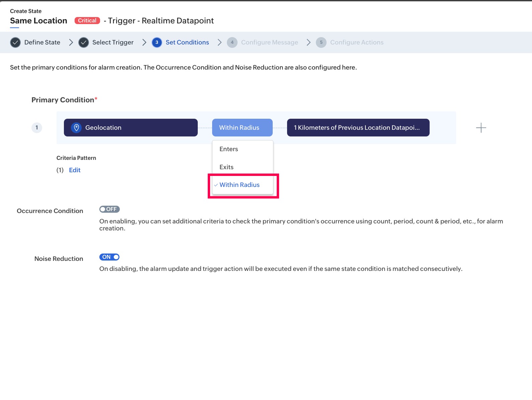Click the step 5 circle icon
The height and width of the screenshot is (400, 532).
pos(321,42)
